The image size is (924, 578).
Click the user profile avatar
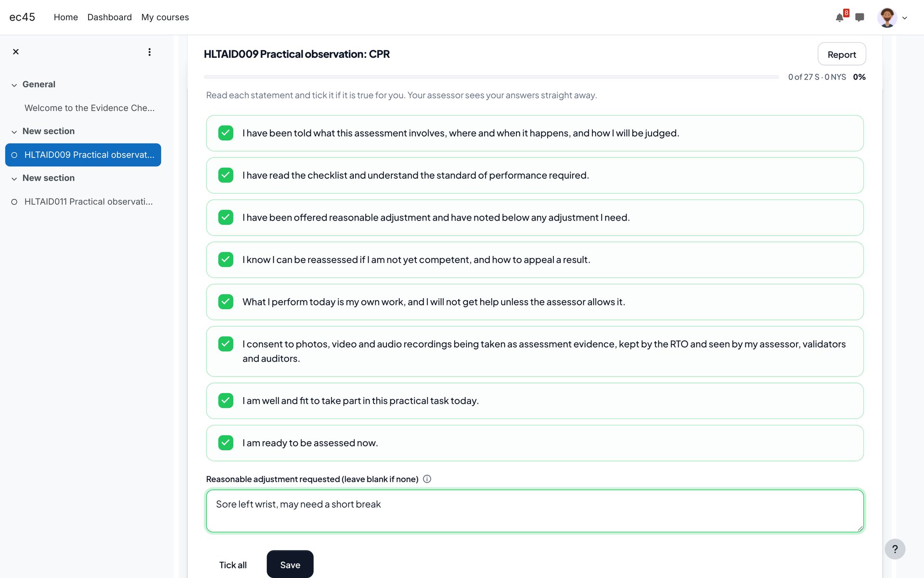[887, 18]
